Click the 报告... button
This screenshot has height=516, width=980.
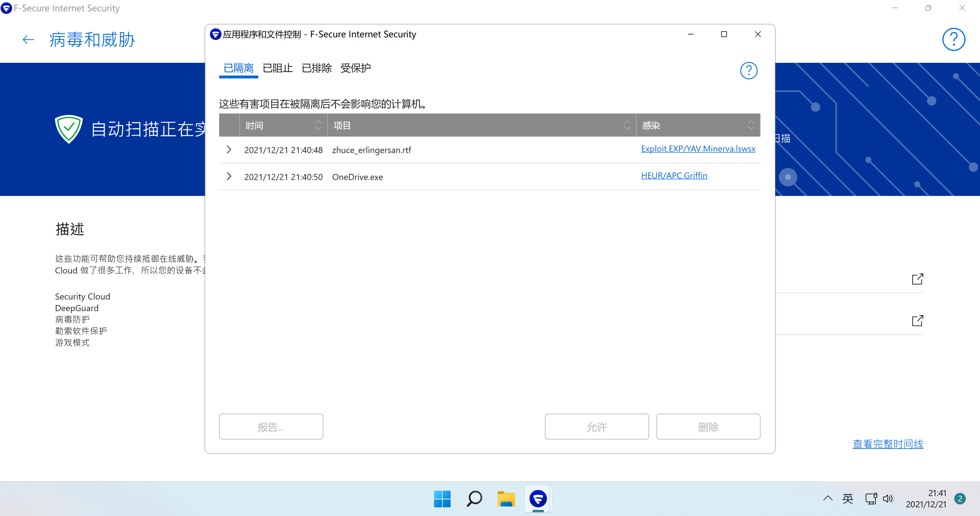coord(271,427)
